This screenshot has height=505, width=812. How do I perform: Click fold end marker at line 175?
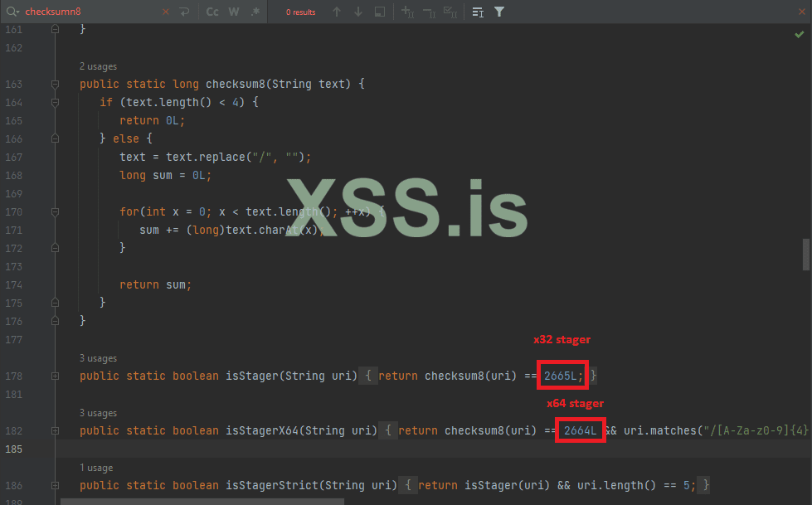click(x=55, y=303)
